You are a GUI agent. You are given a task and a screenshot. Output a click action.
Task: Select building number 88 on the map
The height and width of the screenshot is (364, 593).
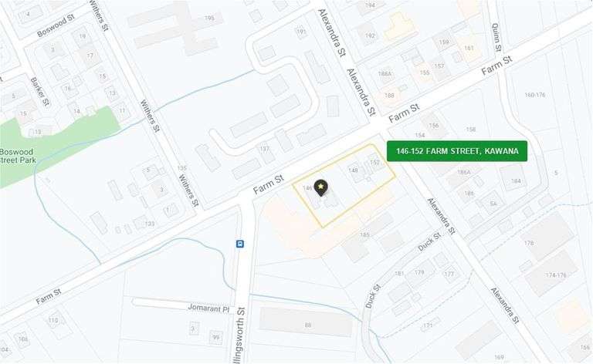point(308,325)
